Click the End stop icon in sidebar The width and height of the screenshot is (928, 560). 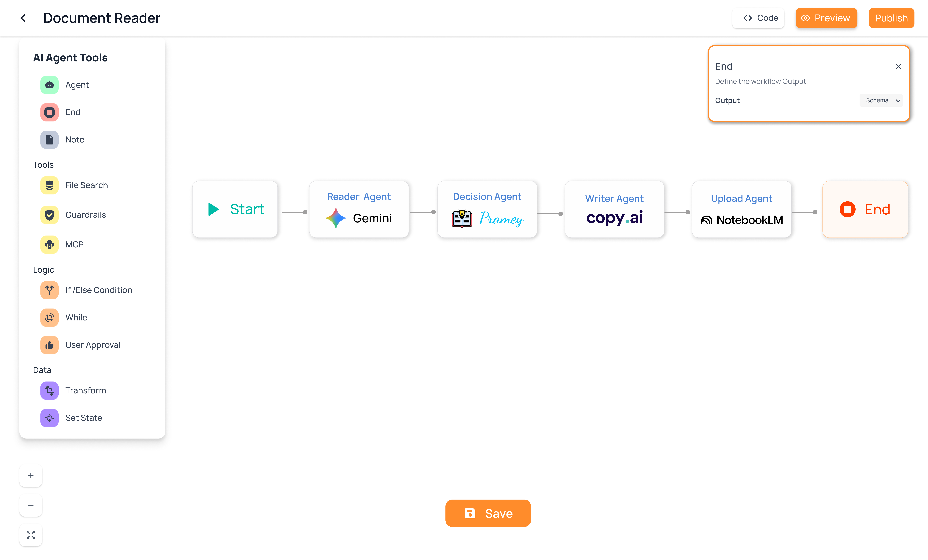click(x=49, y=112)
